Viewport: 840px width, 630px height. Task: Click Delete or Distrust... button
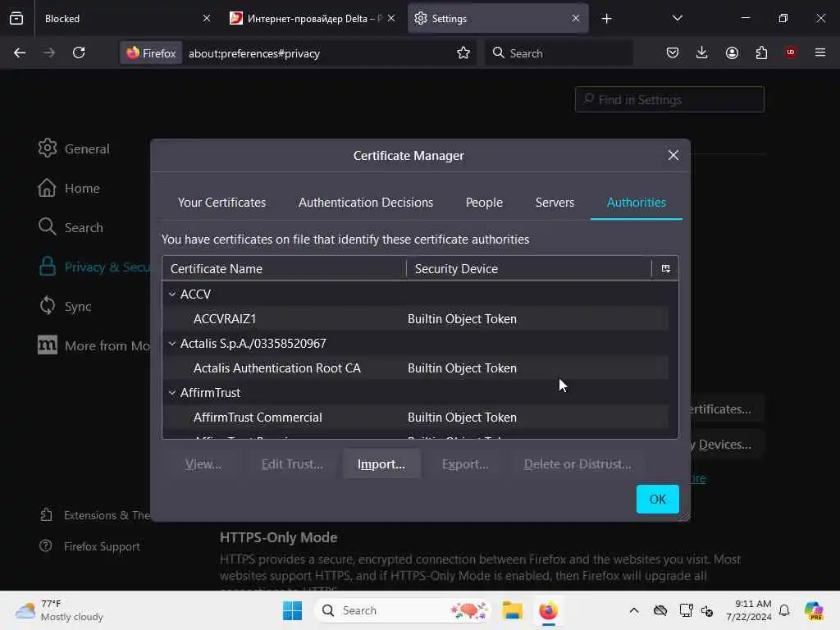click(x=577, y=464)
